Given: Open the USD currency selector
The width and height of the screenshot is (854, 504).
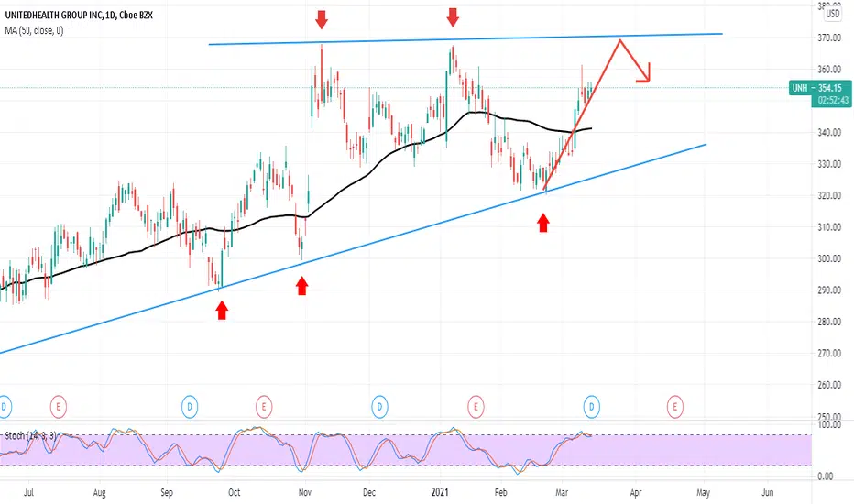Looking at the screenshot, I should click(833, 14).
